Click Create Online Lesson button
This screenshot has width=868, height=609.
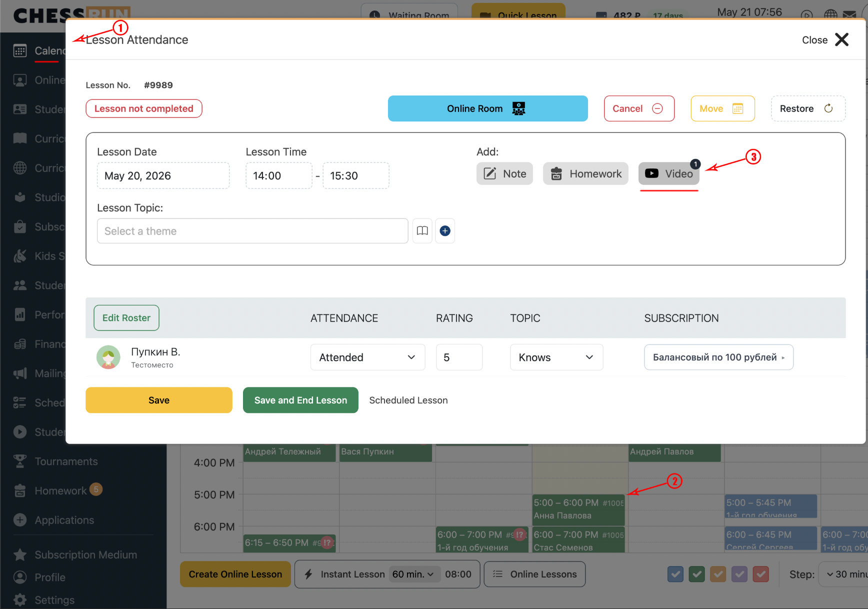click(235, 574)
